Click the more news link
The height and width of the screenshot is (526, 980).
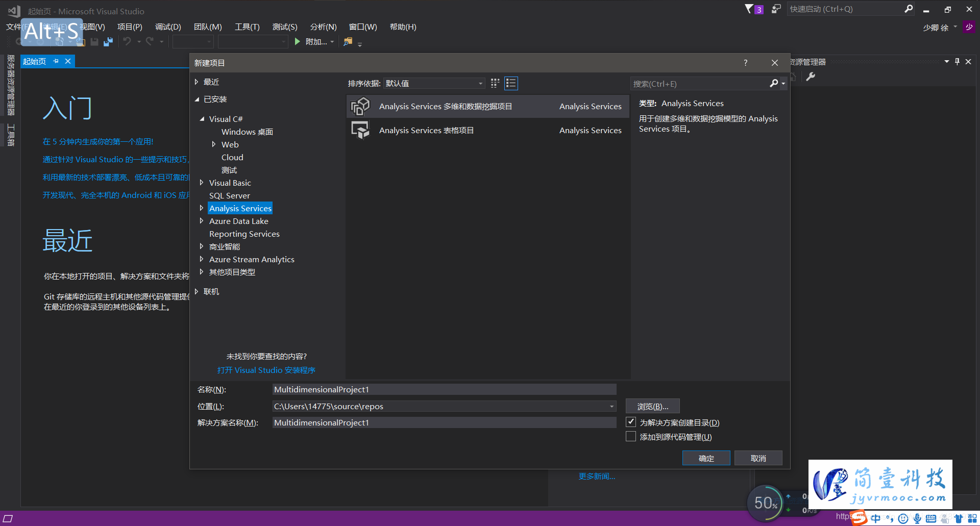597,476
